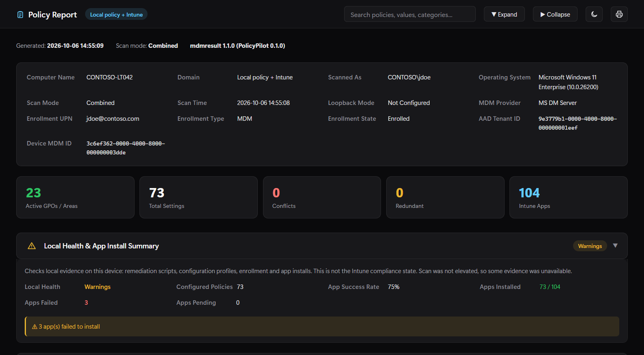Click the Policy Report title

coord(52,15)
